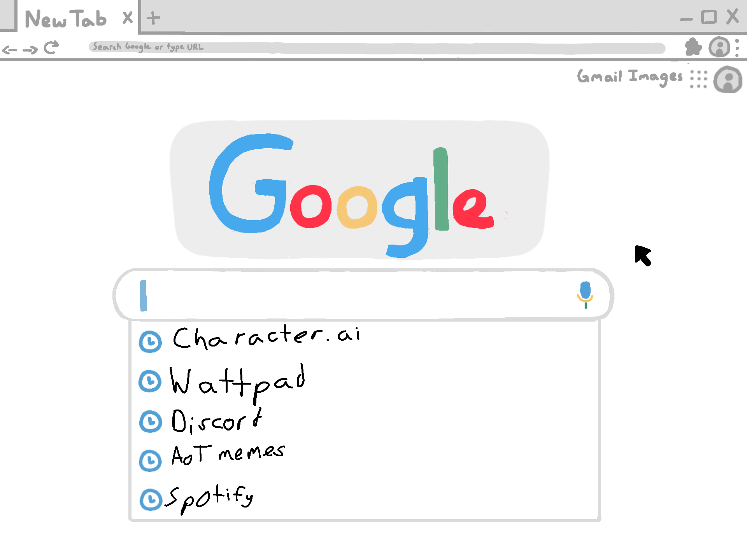Focus the Search Google or type URL bar

(x=377, y=47)
